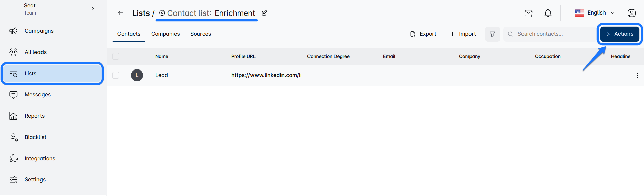
Task: Open the Integrations section
Action: [40, 158]
